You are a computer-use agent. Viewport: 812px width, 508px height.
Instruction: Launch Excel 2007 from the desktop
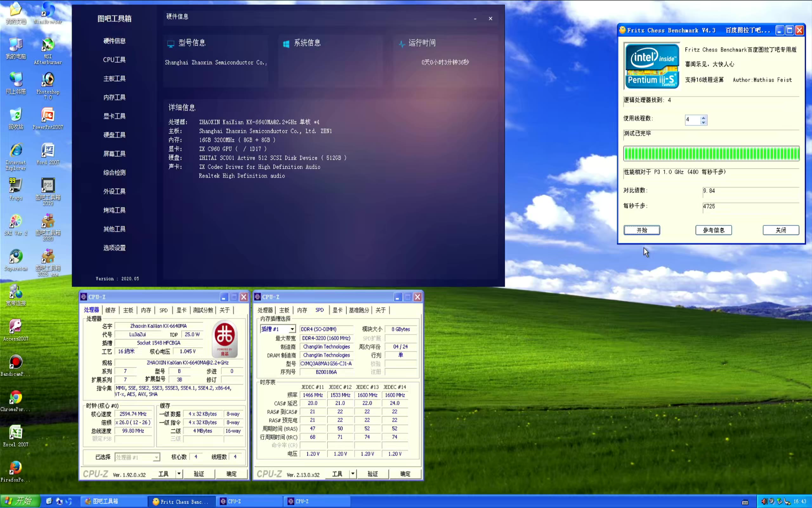[15, 436]
